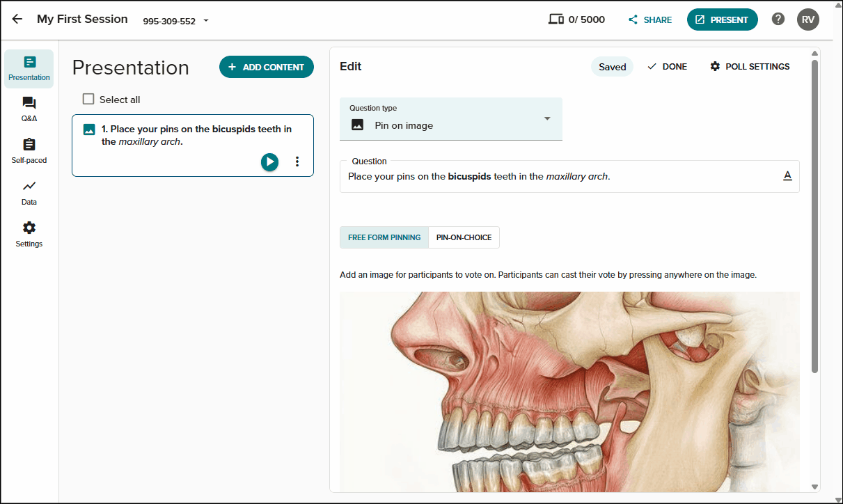Select PIN-ON-CHOICE mode
Image resolution: width=843 pixels, height=504 pixels.
[464, 237]
